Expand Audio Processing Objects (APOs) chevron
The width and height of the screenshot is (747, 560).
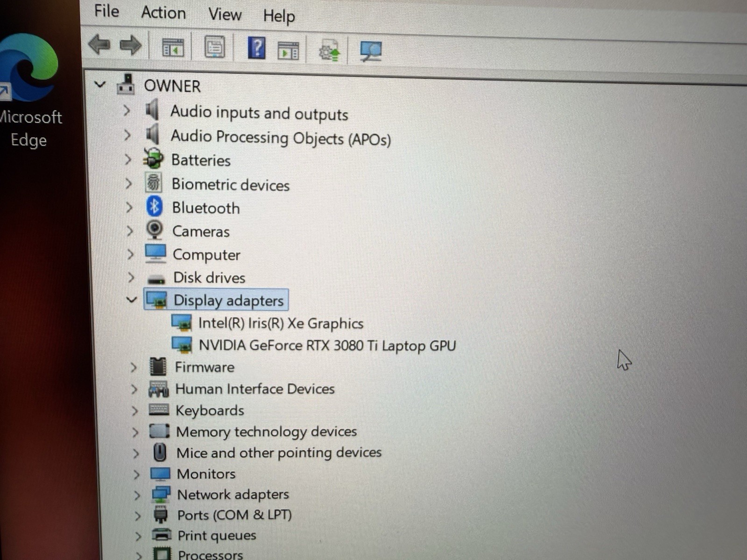(127, 135)
